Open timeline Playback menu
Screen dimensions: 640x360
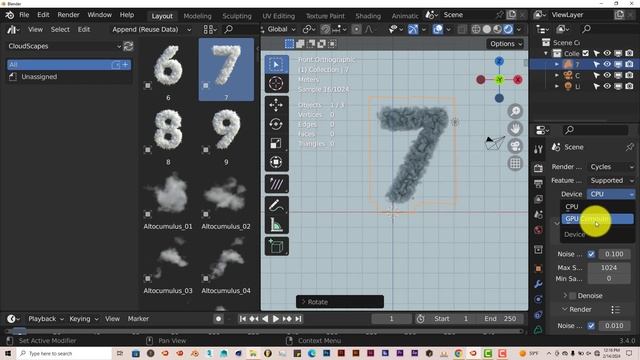pos(46,319)
